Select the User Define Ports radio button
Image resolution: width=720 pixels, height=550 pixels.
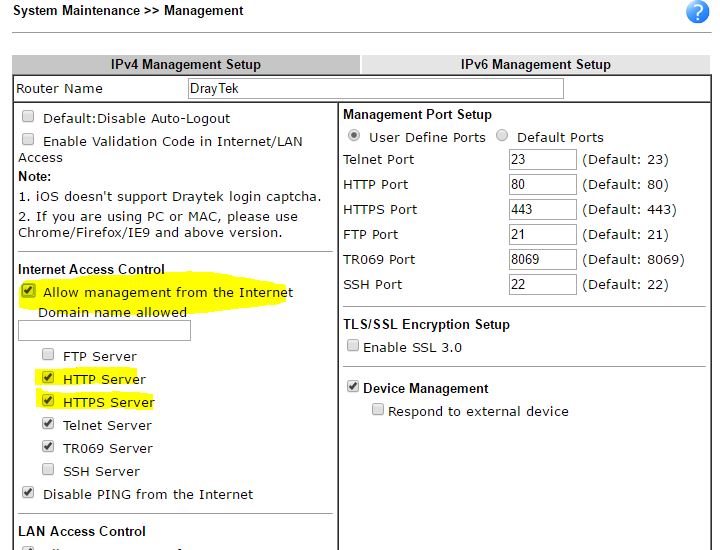click(x=354, y=136)
